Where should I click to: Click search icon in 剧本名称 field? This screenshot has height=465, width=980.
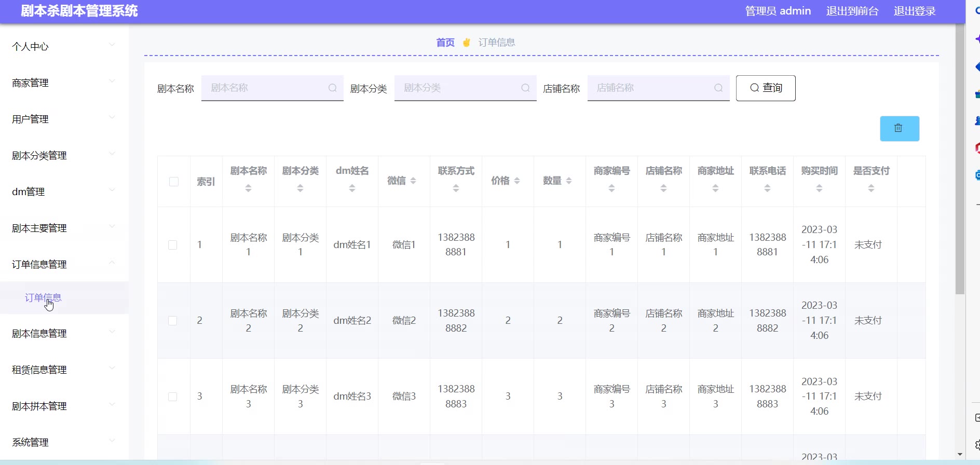[x=332, y=88]
